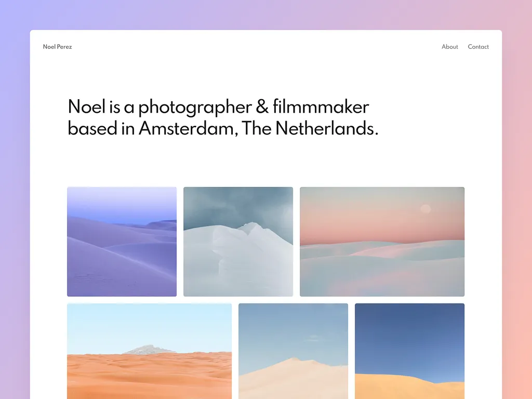Click the word "filmmmaker" in the headline

pyautogui.click(x=321, y=107)
